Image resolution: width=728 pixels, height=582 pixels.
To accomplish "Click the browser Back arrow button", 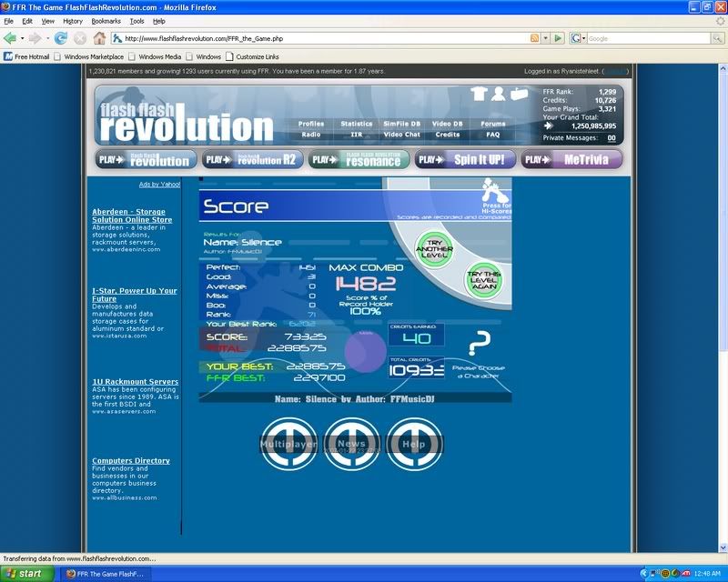I will [10, 38].
